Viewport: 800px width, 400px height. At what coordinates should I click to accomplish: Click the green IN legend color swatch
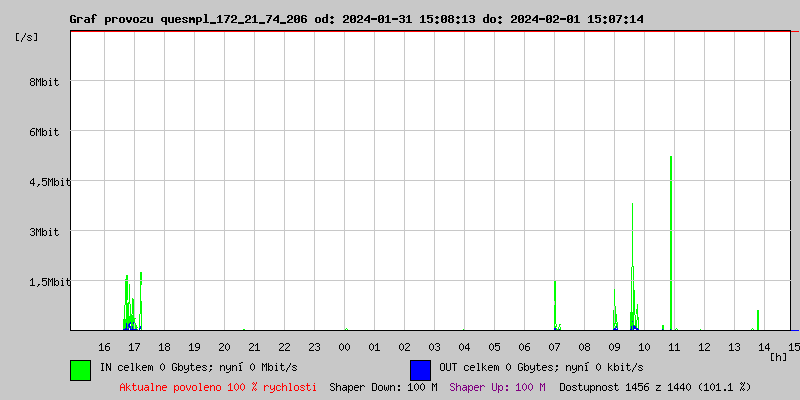coord(81,370)
